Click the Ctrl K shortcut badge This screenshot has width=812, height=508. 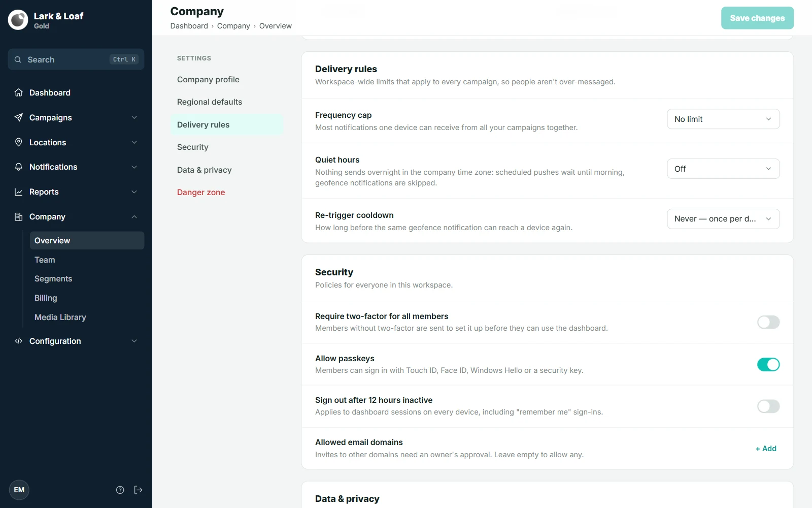coord(124,59)
